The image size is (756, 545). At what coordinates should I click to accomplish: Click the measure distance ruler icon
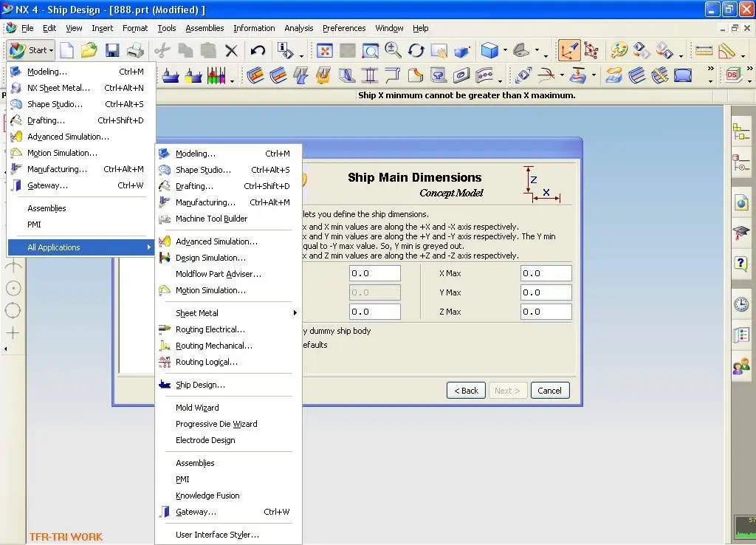tap(704, 50)
